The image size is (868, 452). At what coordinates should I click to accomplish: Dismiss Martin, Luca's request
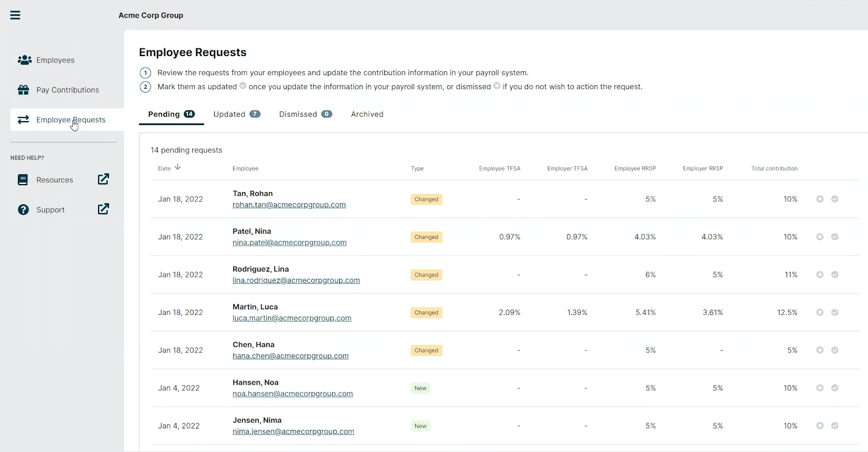coord(820,312)
